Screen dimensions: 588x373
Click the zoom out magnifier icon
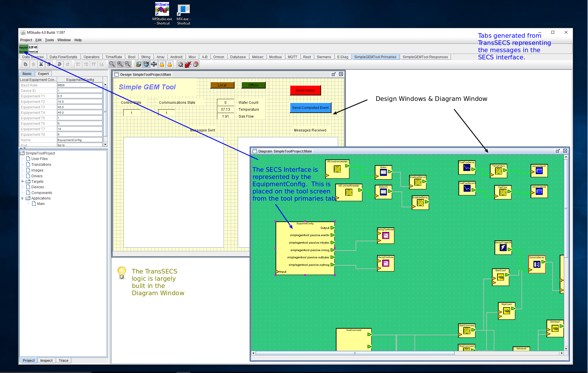[x=128, y=64]
